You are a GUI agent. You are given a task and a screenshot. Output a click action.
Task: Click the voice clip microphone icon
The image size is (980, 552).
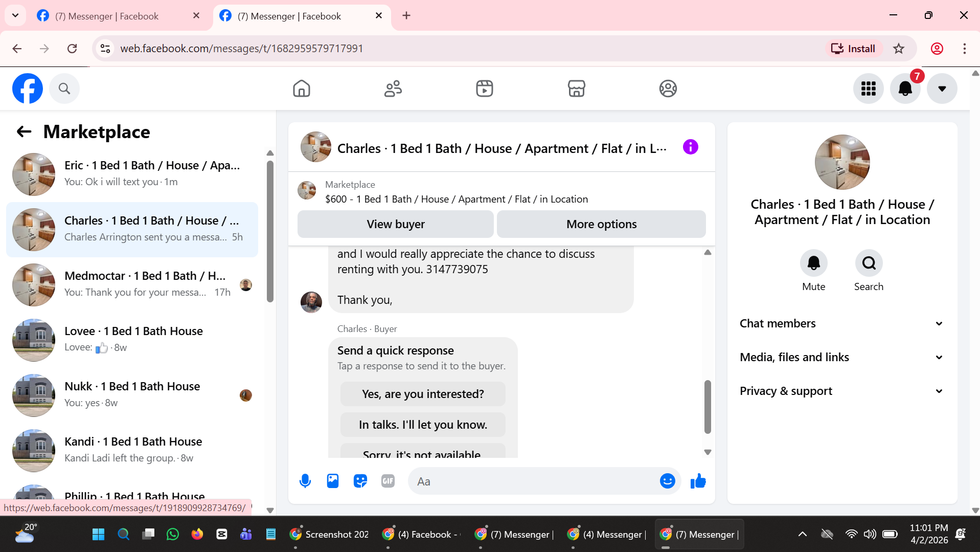point(305,481)
